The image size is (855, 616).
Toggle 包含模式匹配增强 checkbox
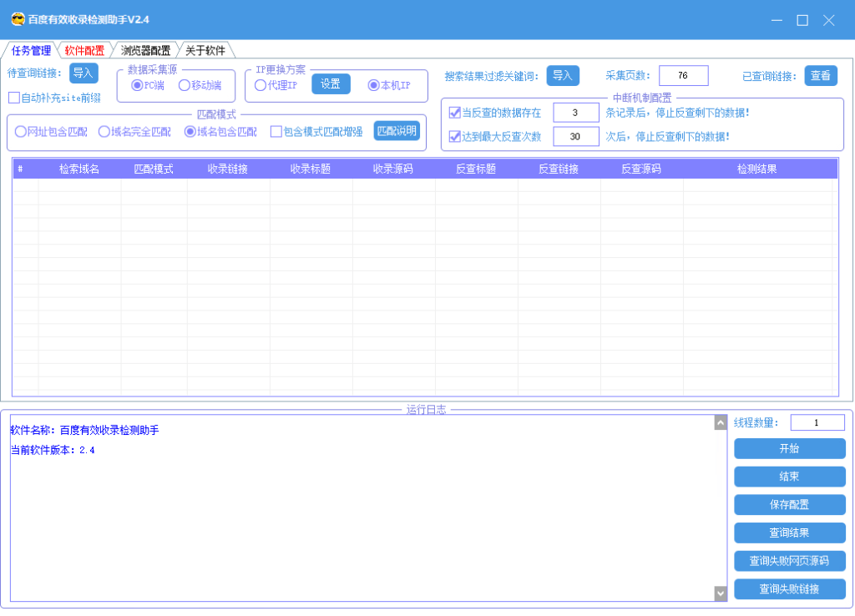(x=276, y=131)
